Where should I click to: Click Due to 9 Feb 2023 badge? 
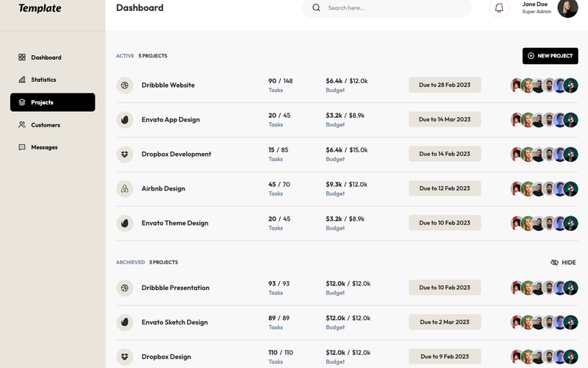(445, 357)
